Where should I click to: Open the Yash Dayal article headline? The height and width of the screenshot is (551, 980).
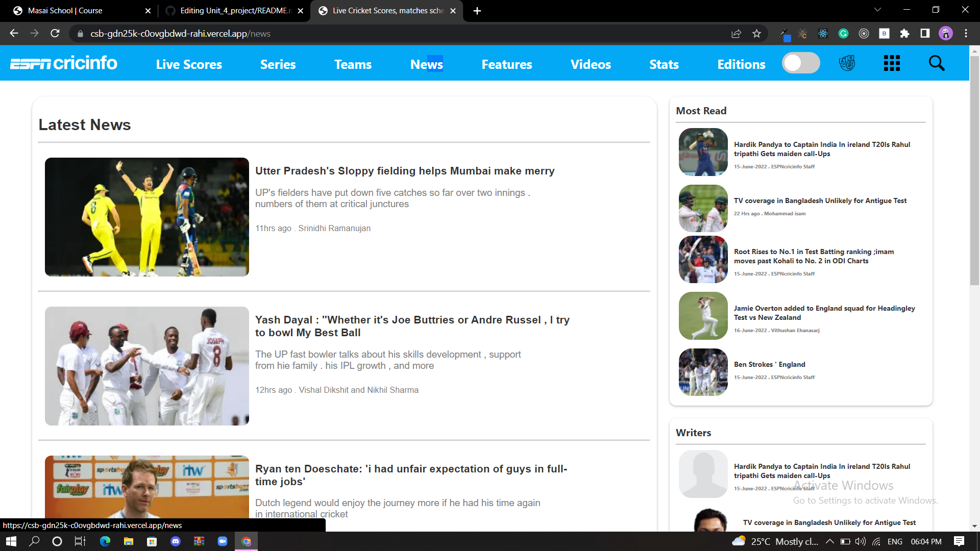(x=412, y=327)
